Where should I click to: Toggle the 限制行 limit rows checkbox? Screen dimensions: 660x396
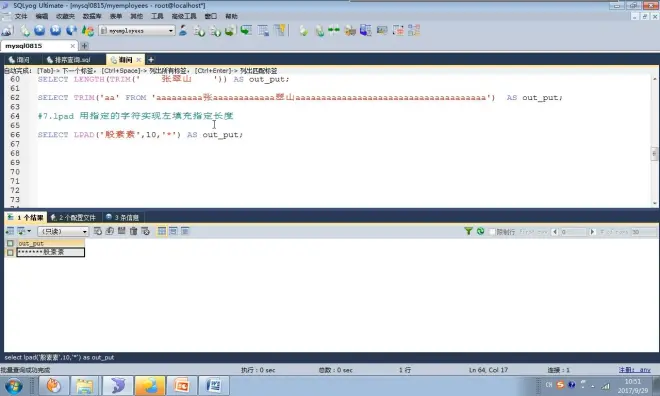[492, 232]
